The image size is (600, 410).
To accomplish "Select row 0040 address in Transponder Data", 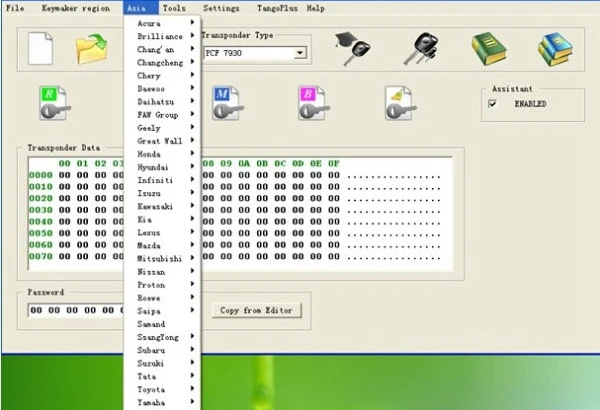I will click(41, 221).
